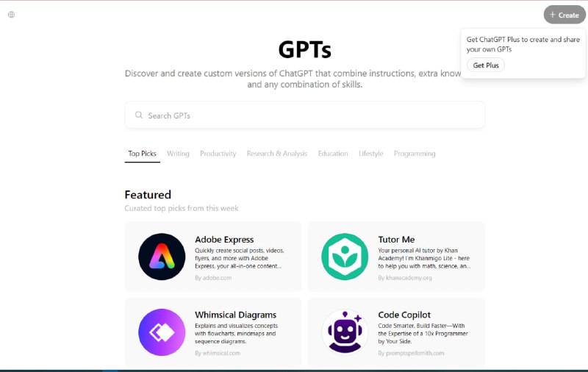This screenshot has height=372, width=588.
Task: Click the globe icon in top-left corner
Action: point(11,14)
